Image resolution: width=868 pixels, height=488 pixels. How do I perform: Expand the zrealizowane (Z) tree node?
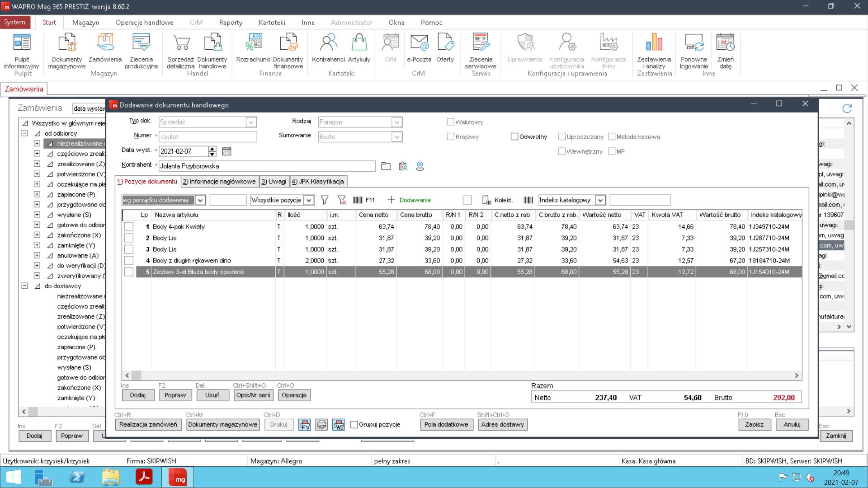(37, 164)
